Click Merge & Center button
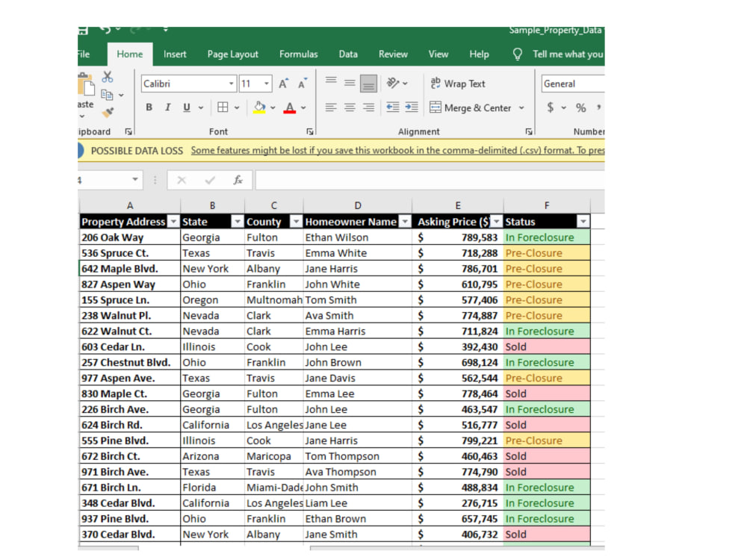The height and width of the screenshot is (560, 747). click(471, 108)
